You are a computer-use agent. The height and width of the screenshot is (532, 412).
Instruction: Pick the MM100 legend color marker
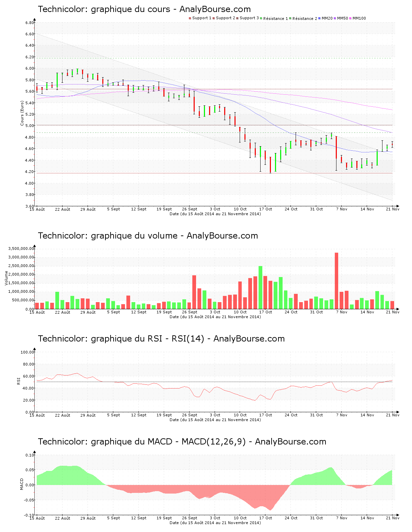coord(351,18)
